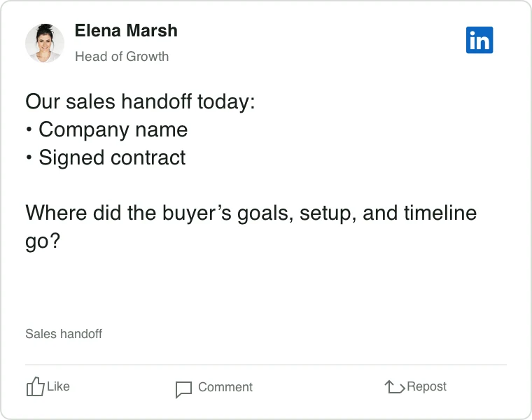This screenshot has width=532, height=420.
Task: Click the divider line above Like
Action: click(266, 365)
